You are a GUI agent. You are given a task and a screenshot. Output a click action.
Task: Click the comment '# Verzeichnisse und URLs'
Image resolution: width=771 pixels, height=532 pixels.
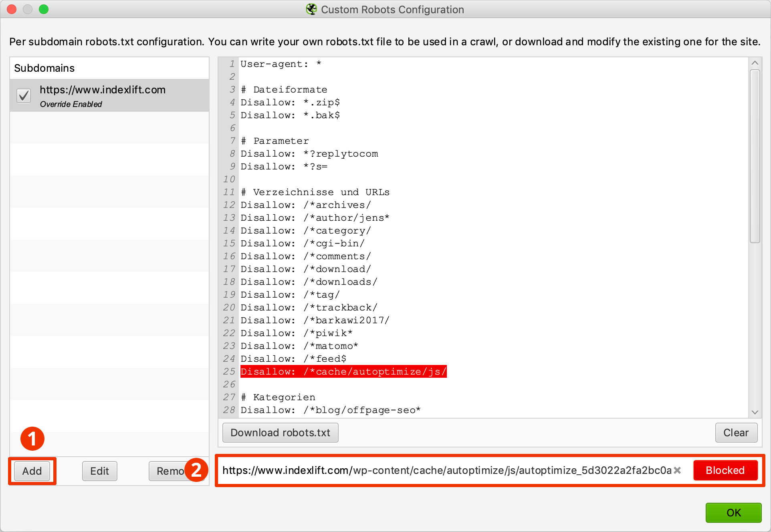tap(315, 192)
